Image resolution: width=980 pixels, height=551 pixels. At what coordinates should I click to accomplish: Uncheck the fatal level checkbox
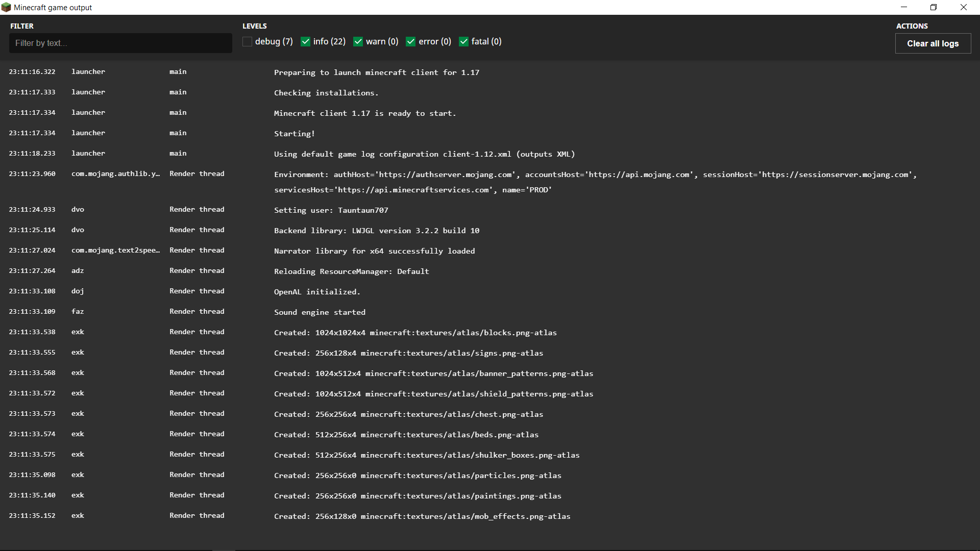[464, 42]
